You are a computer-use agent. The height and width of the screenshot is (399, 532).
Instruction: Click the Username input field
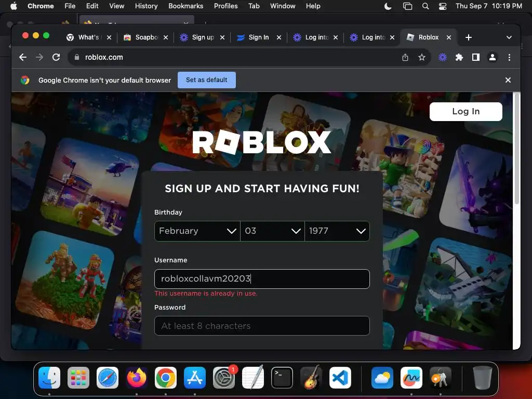coord(262,279)
